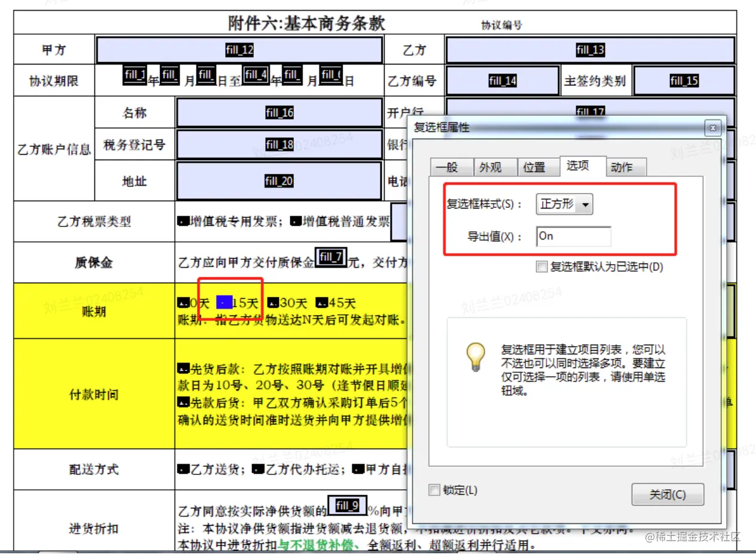Click the 乙方税票类型 row header
756x558 pixels.
pyautogui.click(x=94, y=222)
